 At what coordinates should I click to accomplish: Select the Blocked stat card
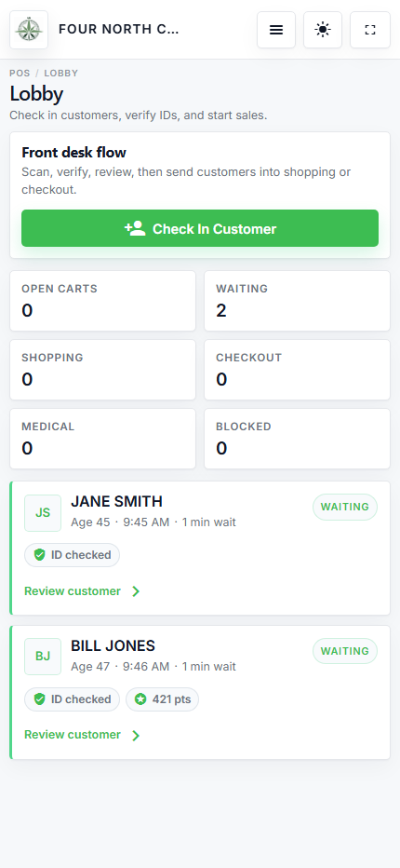(x=297, y=439)
